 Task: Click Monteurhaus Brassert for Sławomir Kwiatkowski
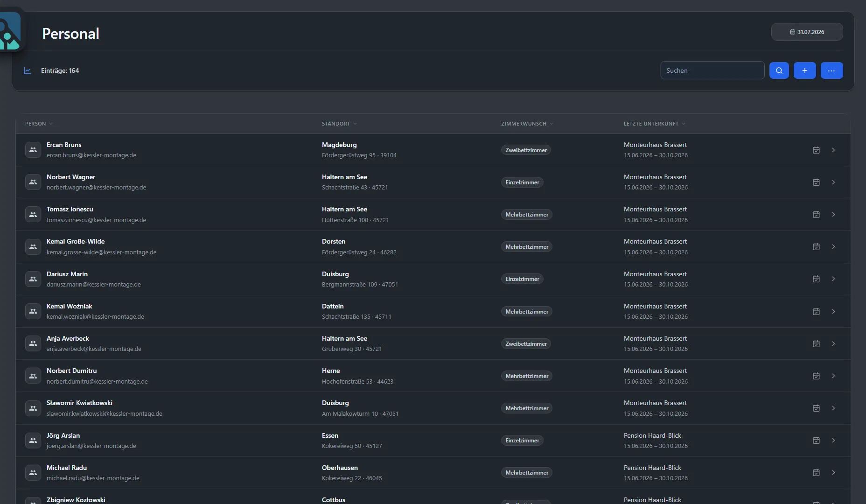pos(655,403)
